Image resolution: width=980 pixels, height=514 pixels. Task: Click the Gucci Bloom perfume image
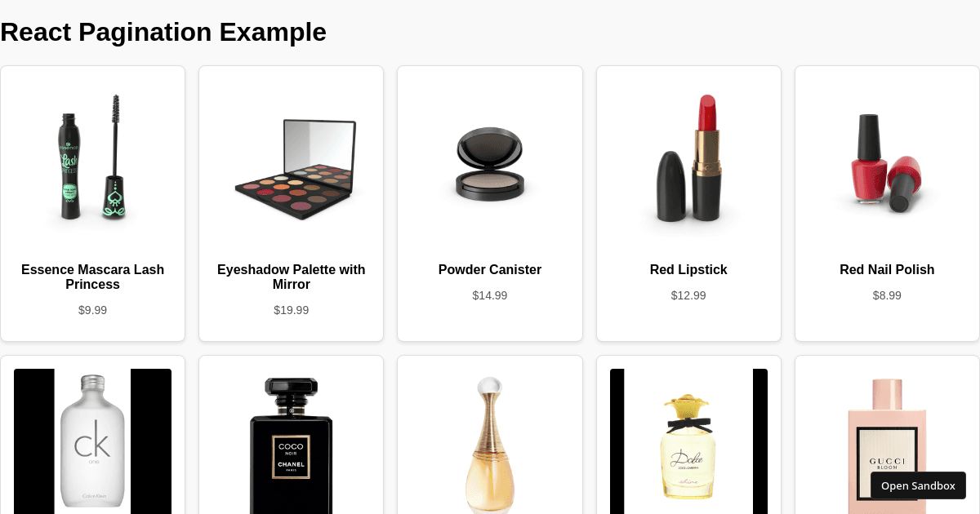click(887, 441)
